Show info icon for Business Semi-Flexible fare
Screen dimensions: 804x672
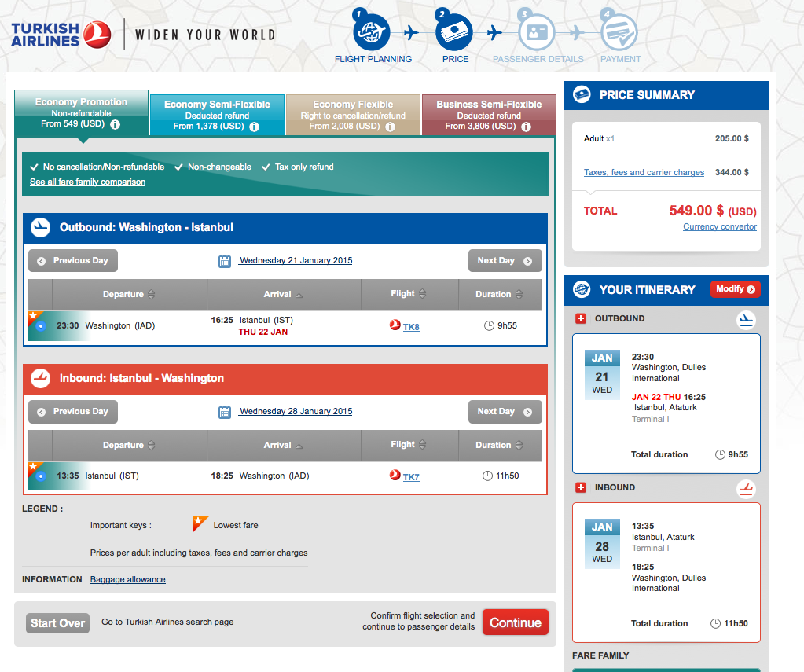[x=526, y=127]
